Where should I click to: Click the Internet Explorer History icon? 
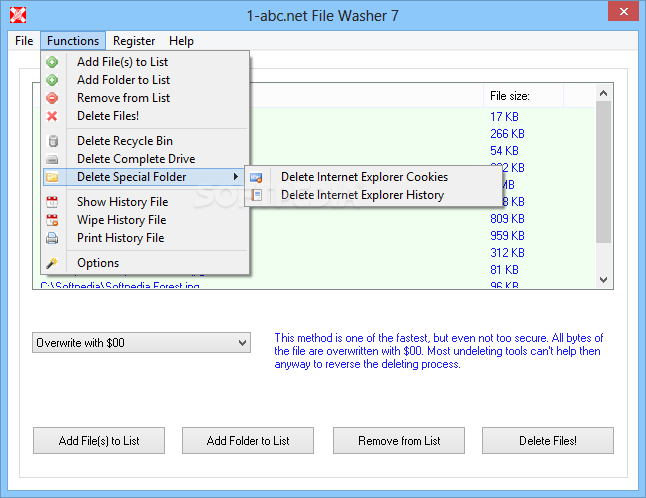point(256,195)
